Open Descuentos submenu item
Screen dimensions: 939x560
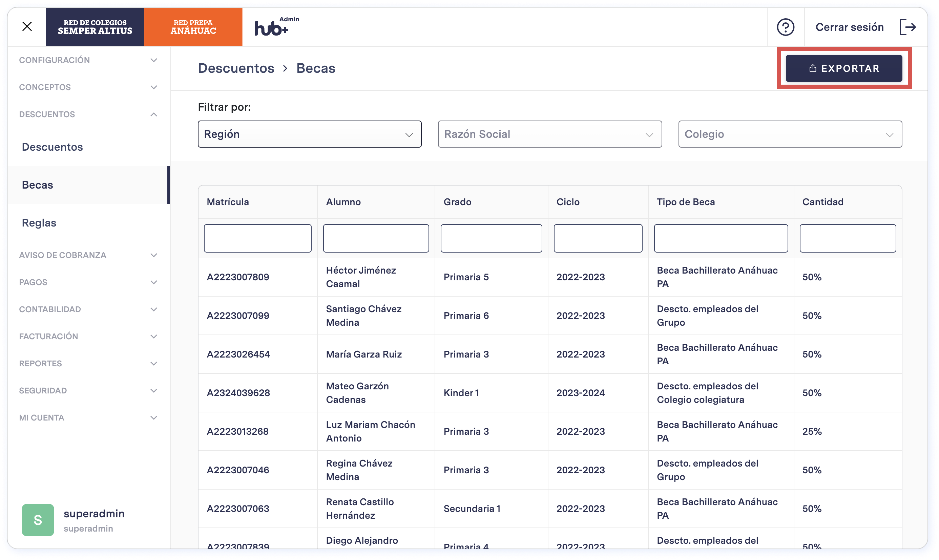(x=88, y=147)
